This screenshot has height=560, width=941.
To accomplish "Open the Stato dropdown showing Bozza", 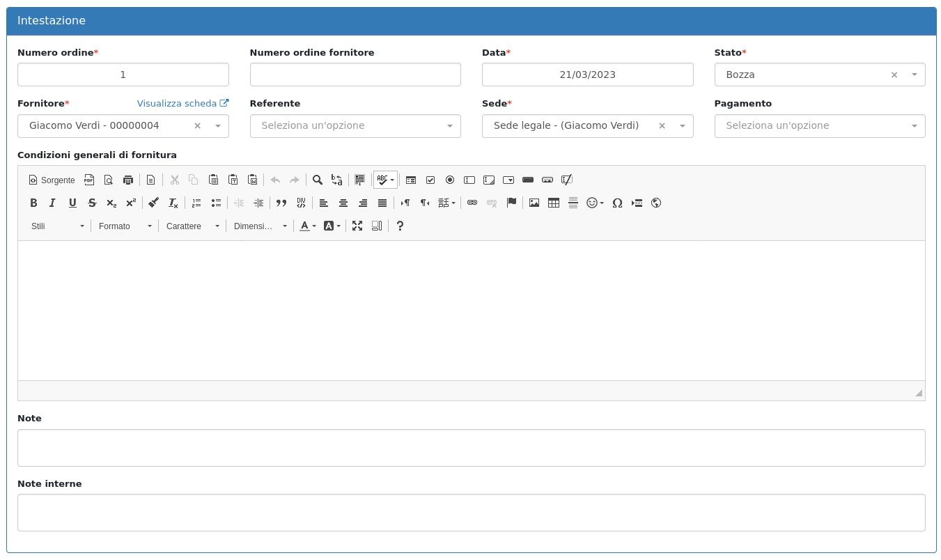I will 808,75.
